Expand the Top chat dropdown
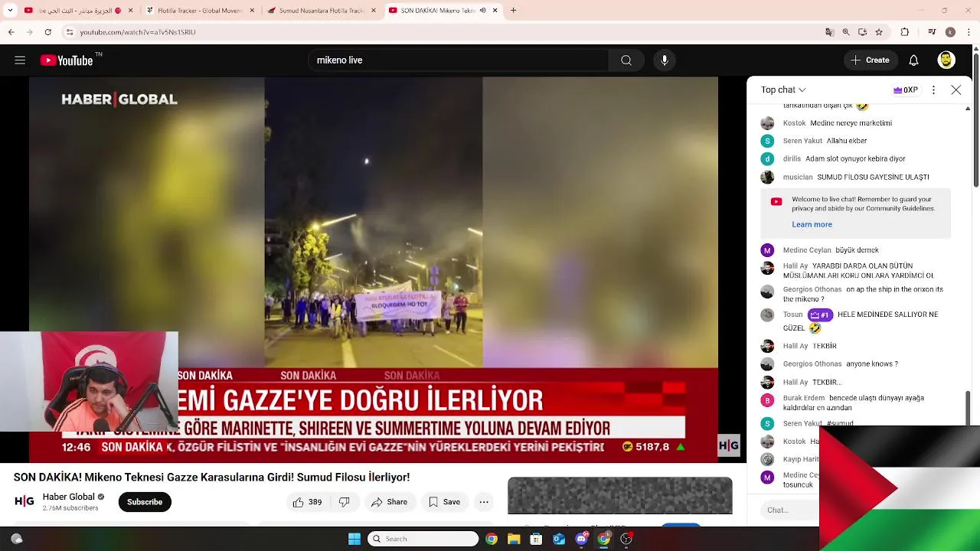 (783, 90)
